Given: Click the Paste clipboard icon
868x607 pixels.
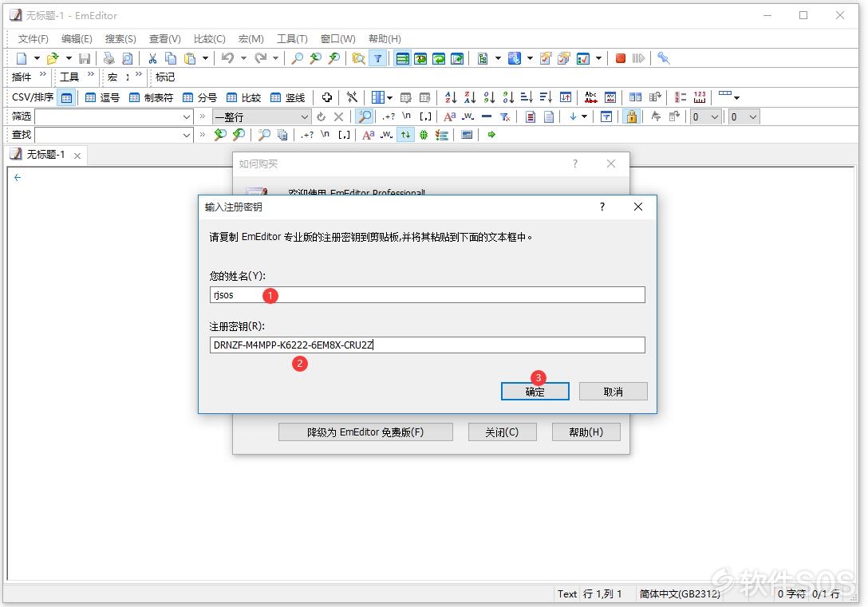Looking at the screenshot, I should [190, 58].
